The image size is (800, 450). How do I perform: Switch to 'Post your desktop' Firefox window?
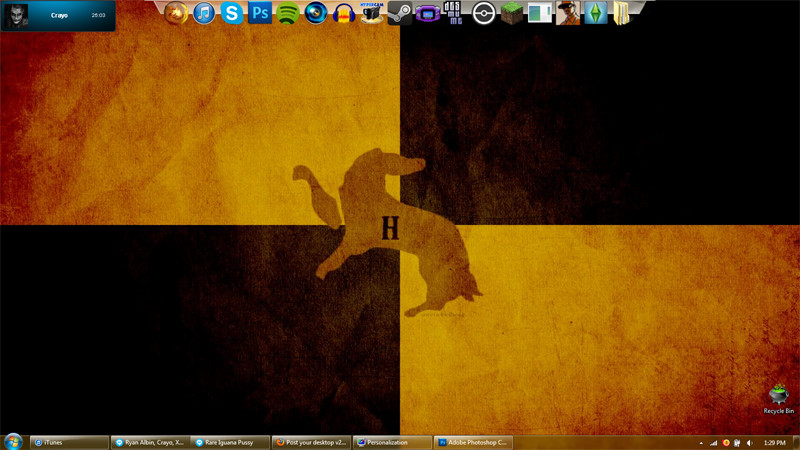click(x=311, y=441)
